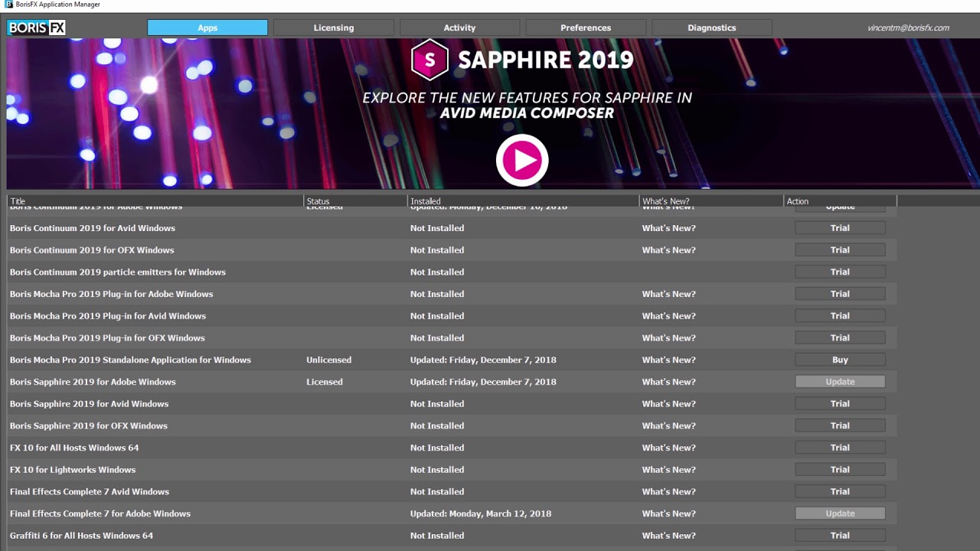Sort by the Title column header
The width and height of the screenshot is (980, 551).
coord(155,201)
